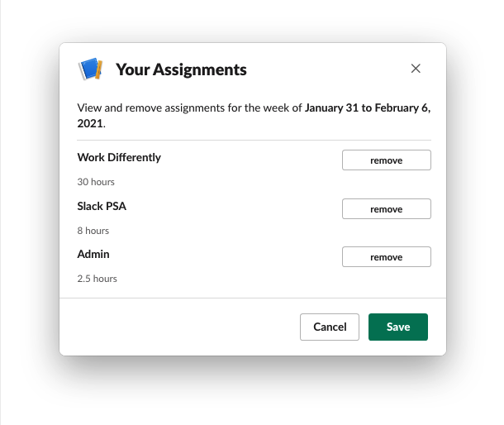This screenshot has width=504, height=425.
Task: Remove the Slack PSA assignment
Action: [x=386, y=209]
